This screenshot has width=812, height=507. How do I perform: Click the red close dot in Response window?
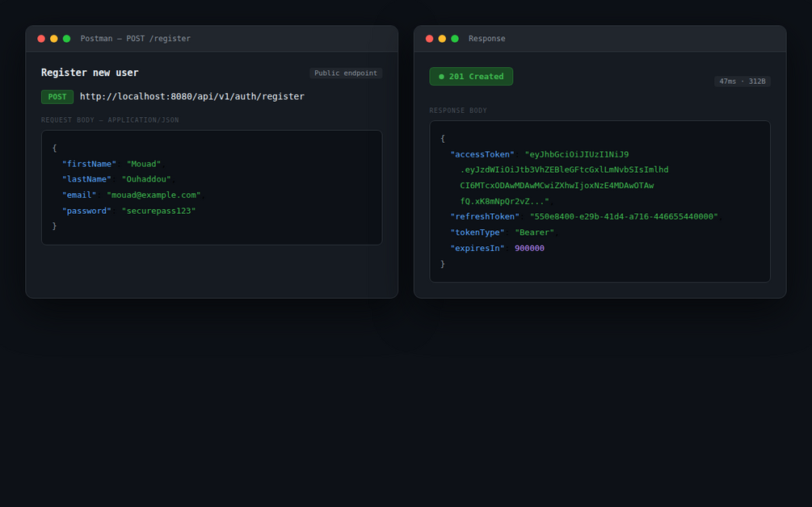coord(429,39)
